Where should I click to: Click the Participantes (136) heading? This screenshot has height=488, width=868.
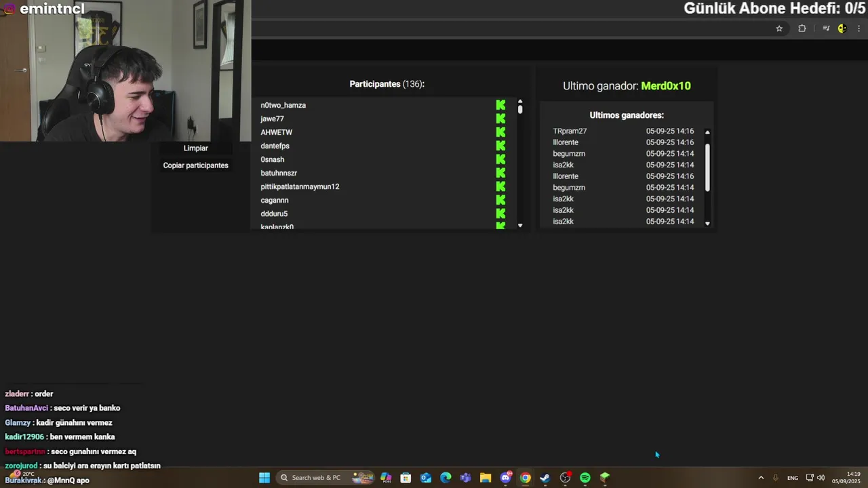pyautogui.click(x=387, y=84)
